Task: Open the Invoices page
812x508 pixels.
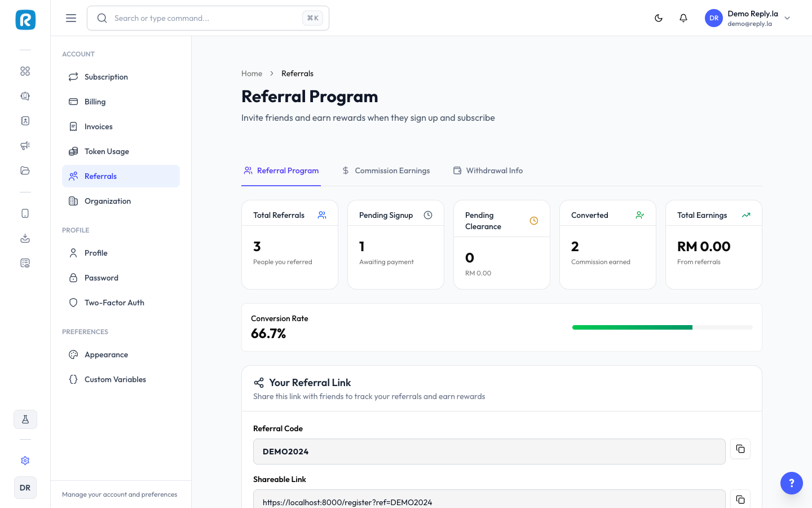Action: (x=121, y=126)
